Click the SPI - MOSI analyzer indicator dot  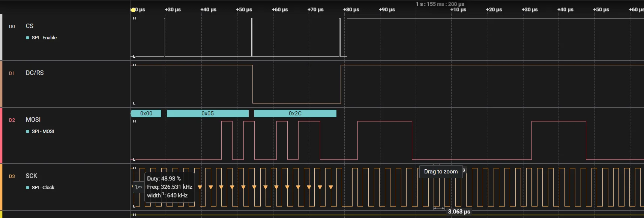27,131
